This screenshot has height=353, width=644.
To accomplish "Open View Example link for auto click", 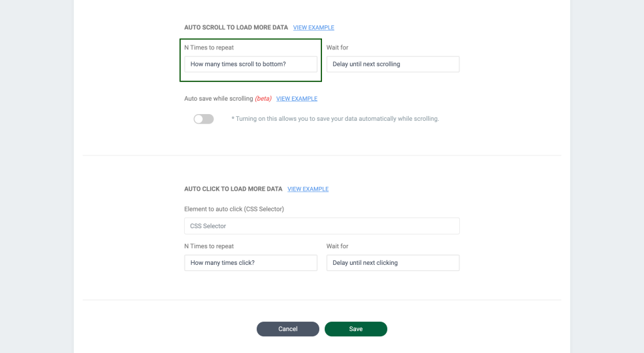I will point(308,190).
